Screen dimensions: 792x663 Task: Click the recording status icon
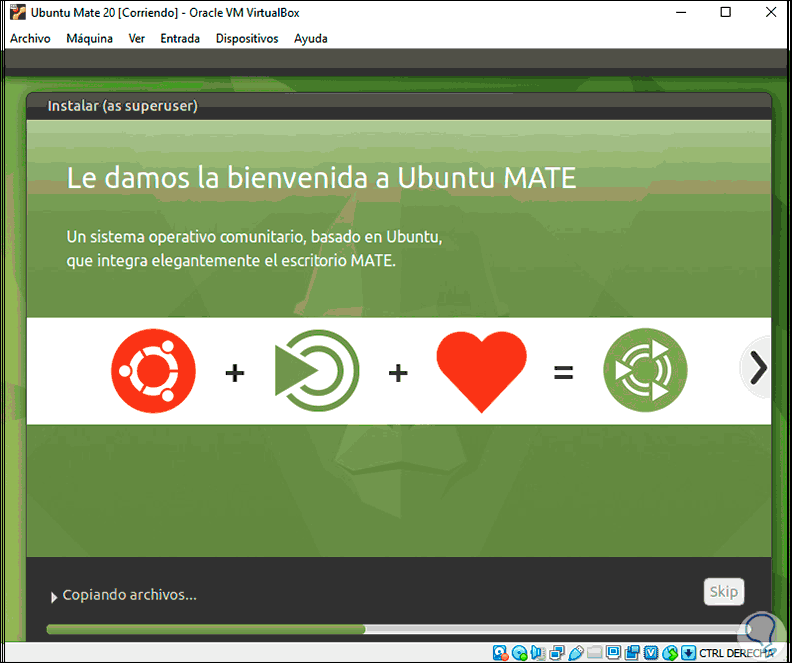click(x=632, y=653)
